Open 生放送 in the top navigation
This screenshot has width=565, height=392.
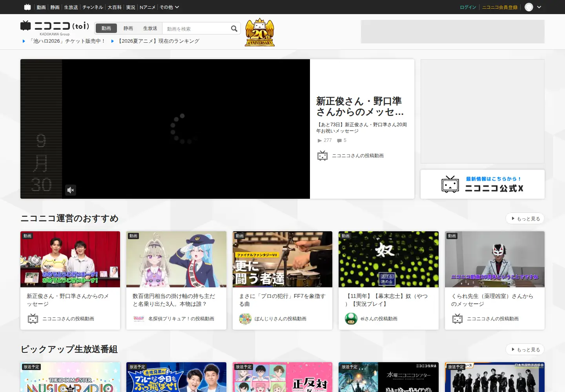coord(71,7)
